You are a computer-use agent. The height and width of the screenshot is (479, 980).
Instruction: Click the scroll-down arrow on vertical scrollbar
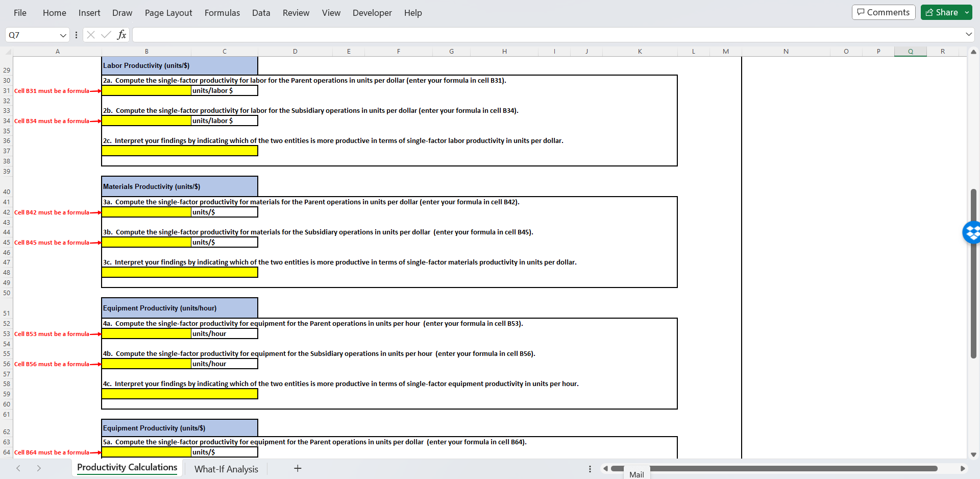973,454
